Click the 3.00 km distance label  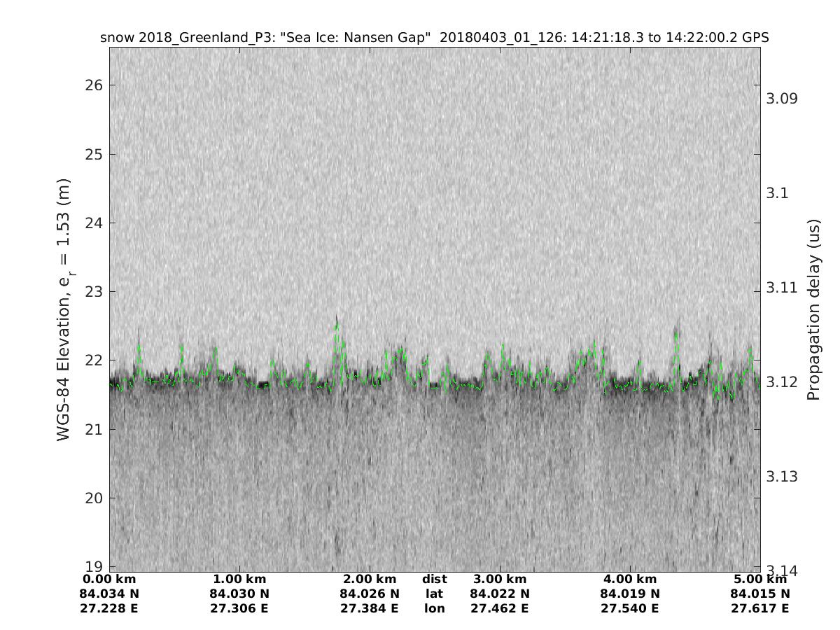tap(500, 580)
